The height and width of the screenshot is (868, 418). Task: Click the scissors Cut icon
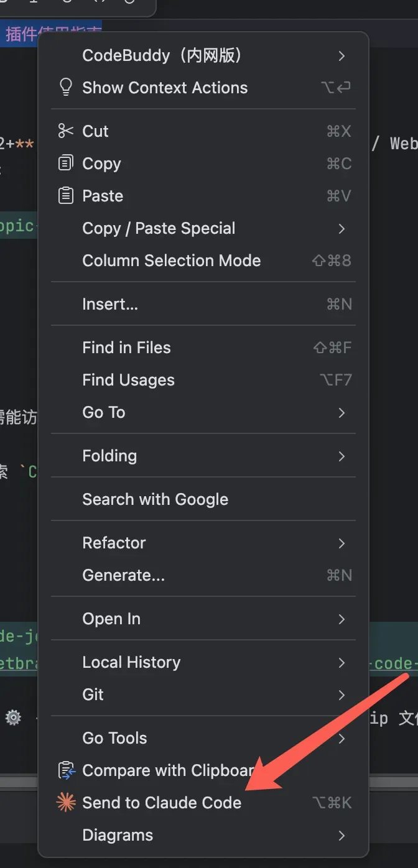[65, 131]
